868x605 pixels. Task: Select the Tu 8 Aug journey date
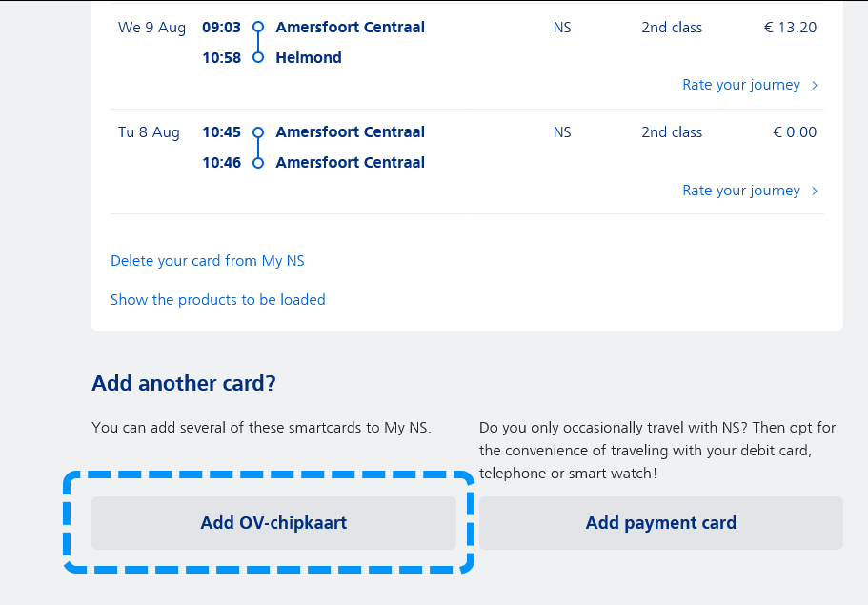tap(149, 132)
